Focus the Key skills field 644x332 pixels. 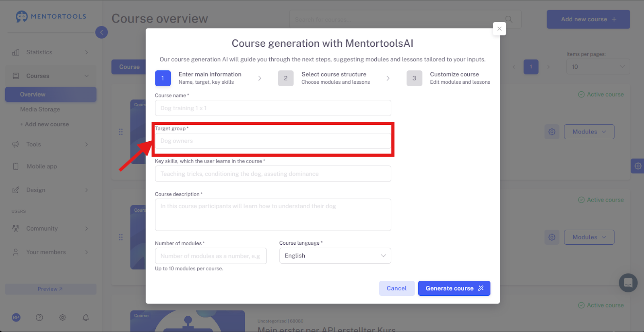coord(273,174)
